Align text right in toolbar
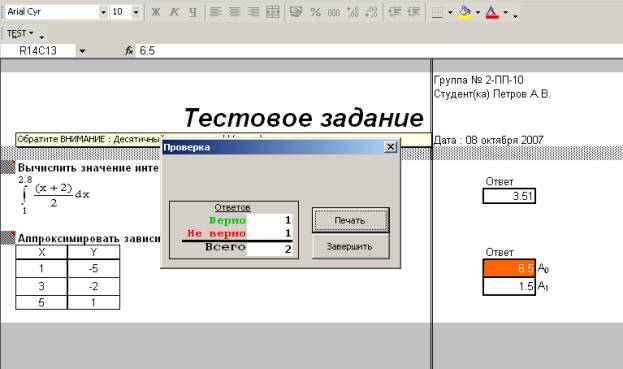623x369 pixels. 253,12
